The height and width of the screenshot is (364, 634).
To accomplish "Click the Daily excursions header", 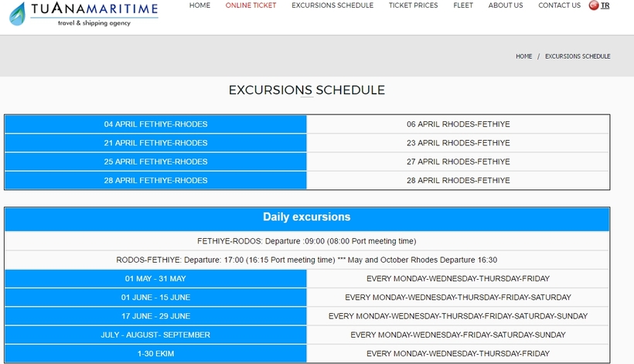I will tap(307, 217).
